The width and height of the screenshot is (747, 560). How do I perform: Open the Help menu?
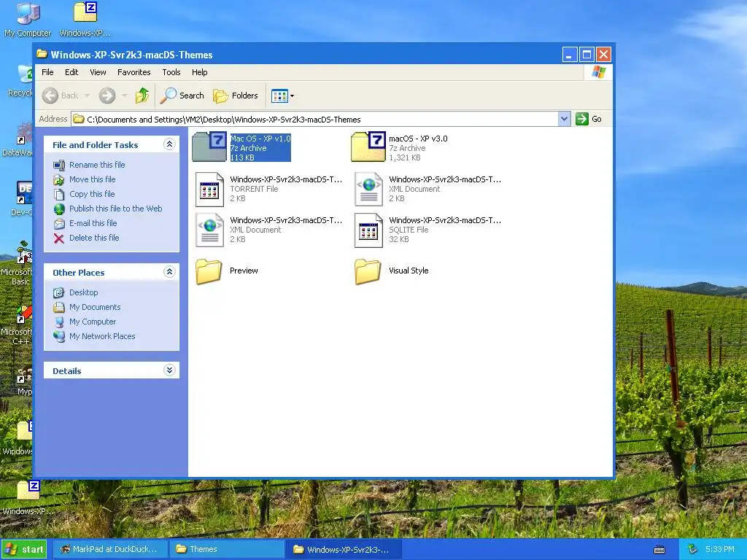click(200, 72)
